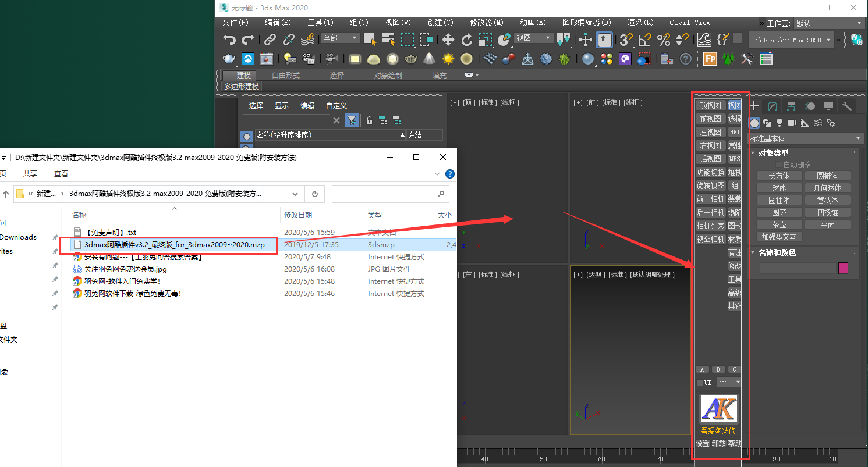Toggle the 自动栅格 checkbox

(x=779, y=165)
